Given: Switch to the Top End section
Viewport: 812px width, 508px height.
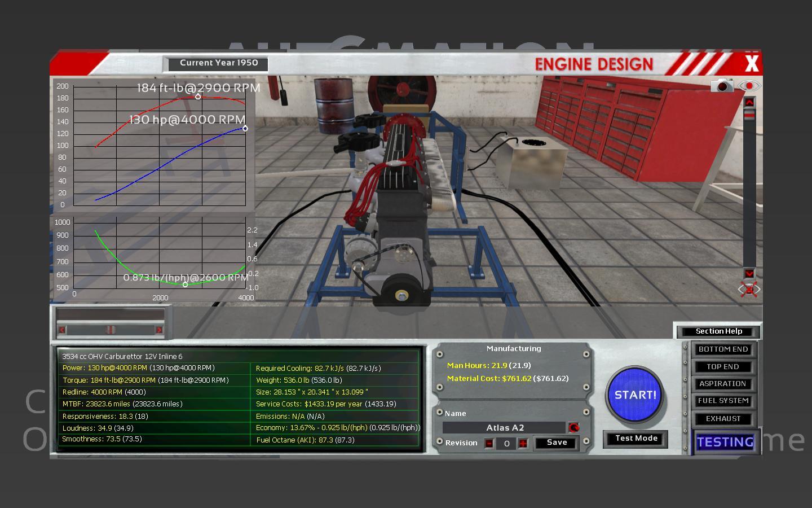Looking at the screenshot, I should tap(723, 367).
